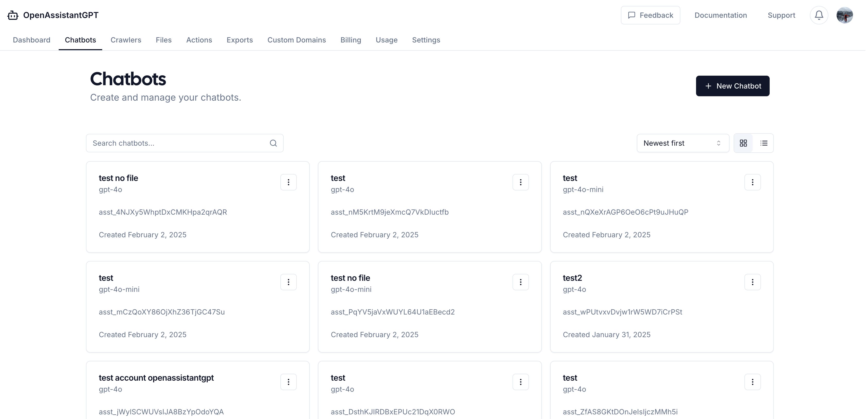Visit the Support link

(781, 15)
